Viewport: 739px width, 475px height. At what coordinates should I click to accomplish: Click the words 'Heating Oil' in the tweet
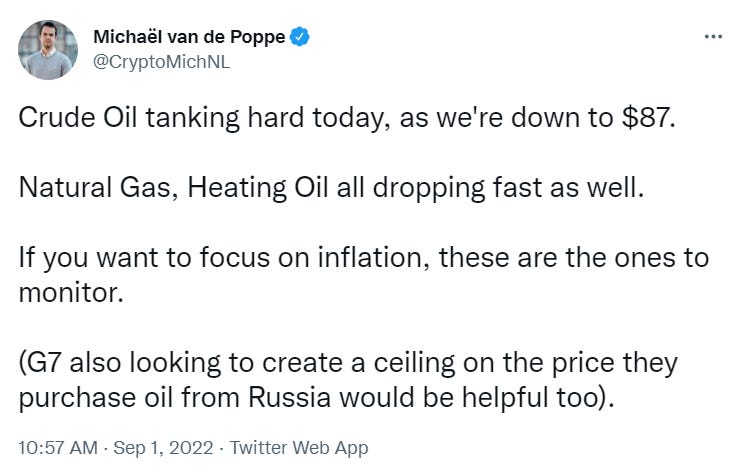click(258, 187)
